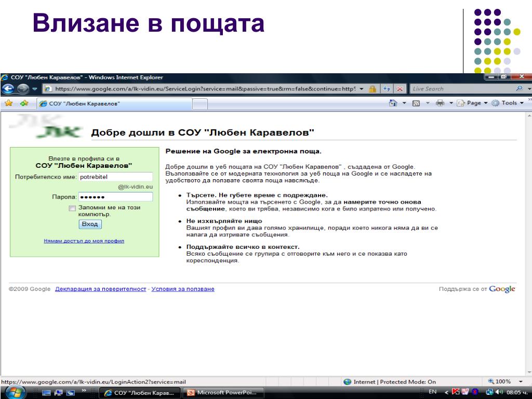This screenshot has width=532, height=399.
Task: Click the Потребителско име username field
Action: [x=116, y=177]
